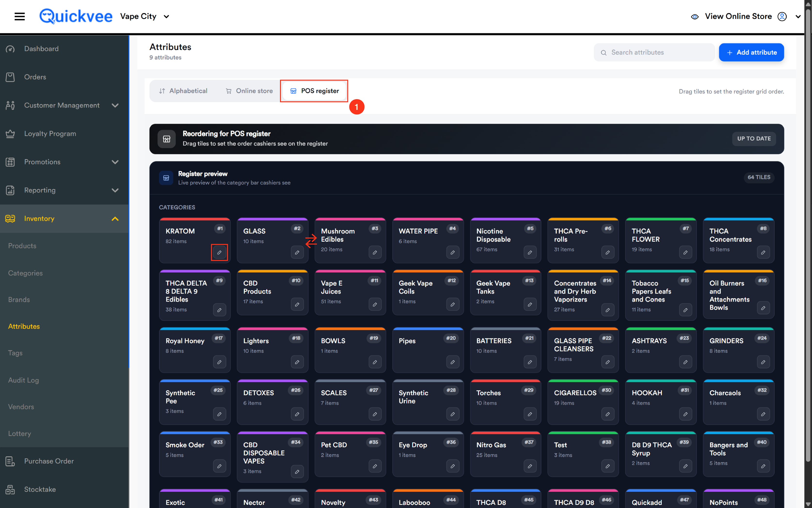Edit the Tobacco Papers Leafs and Cones tile
The image size is (812, 508).
pos(685,310)
